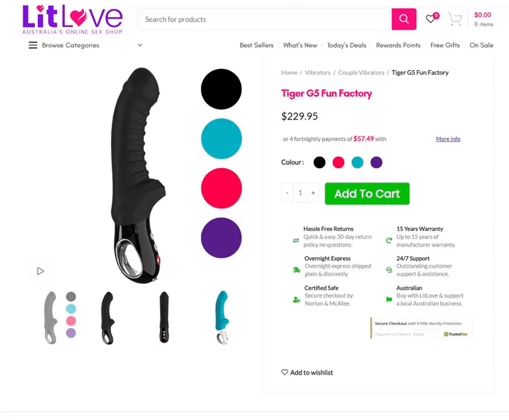The height and width of the screenshot is (420, 509).
Task: Open the wishlist heart icon in header
Action: tap(431, 18)
